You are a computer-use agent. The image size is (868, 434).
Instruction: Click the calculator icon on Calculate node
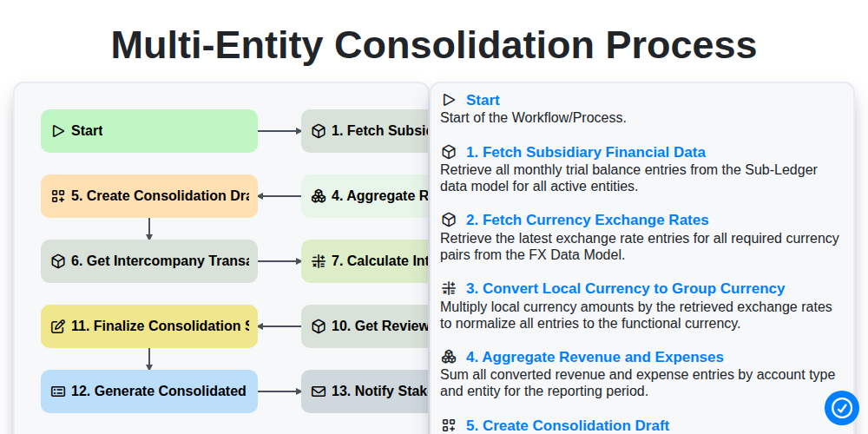click(x=319, y=261)
